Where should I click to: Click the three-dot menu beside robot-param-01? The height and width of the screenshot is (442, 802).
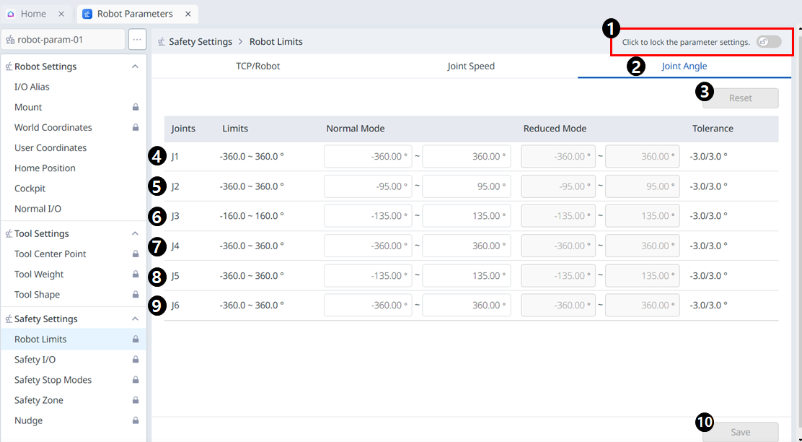click(137, 40)
